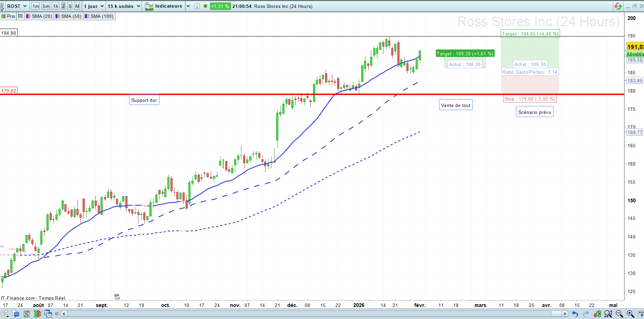Viewport: 644px width, 319px height.
Task: Click the 'Scénario prévu' annotation
Action: click(x=534, y=112)
